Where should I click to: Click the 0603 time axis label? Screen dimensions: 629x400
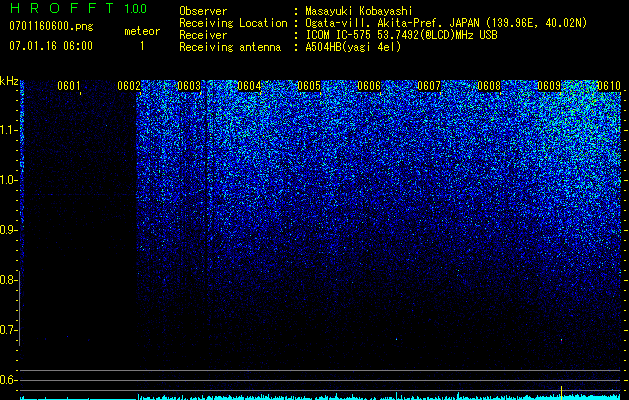[x=189, y=86]
